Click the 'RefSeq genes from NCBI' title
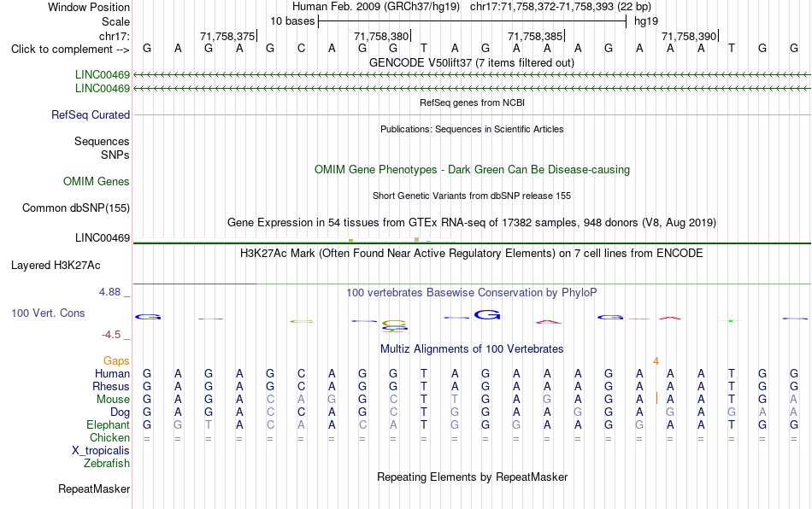 472,102
